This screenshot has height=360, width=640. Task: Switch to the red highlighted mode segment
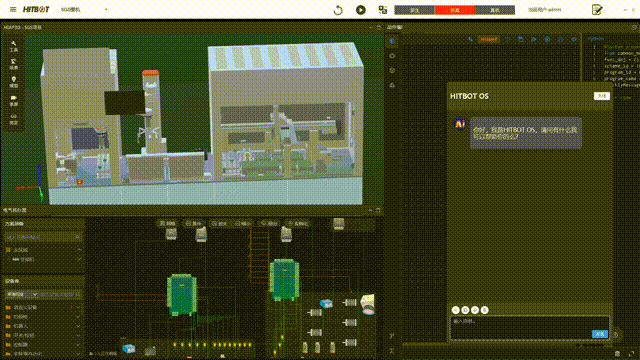(455, 10)
